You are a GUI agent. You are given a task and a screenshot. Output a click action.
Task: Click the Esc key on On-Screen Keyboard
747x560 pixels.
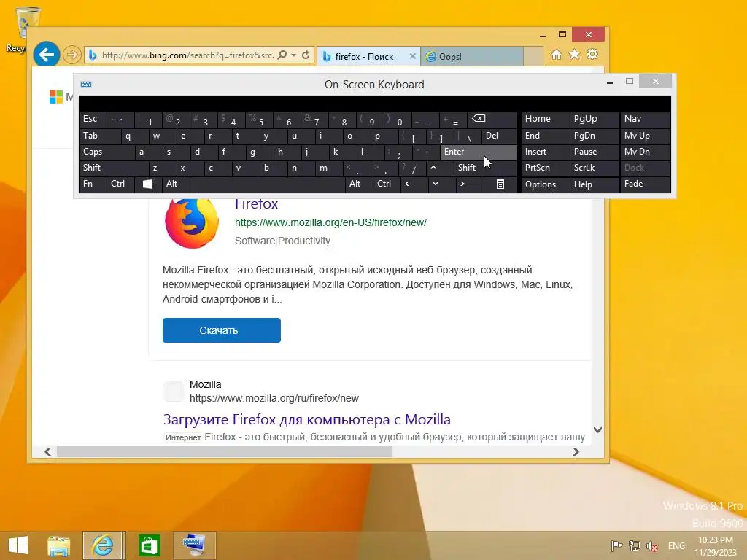93,119
